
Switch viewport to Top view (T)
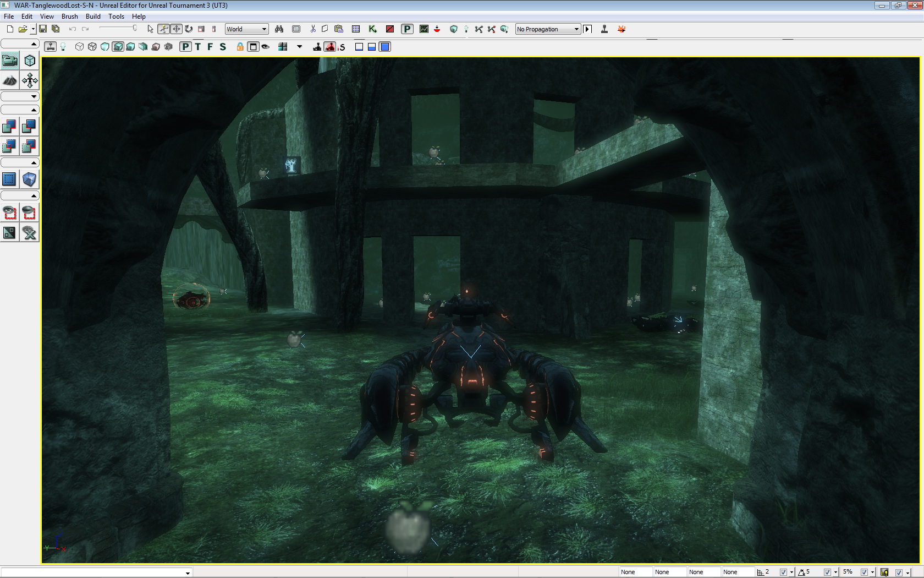[198, 47]
